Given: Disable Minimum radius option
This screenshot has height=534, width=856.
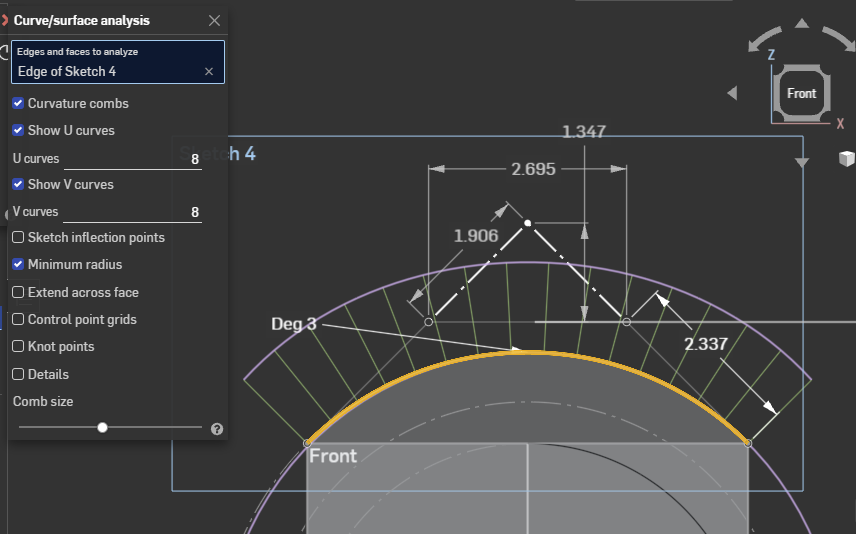Looking at the screenshot, I should (18, 264).
